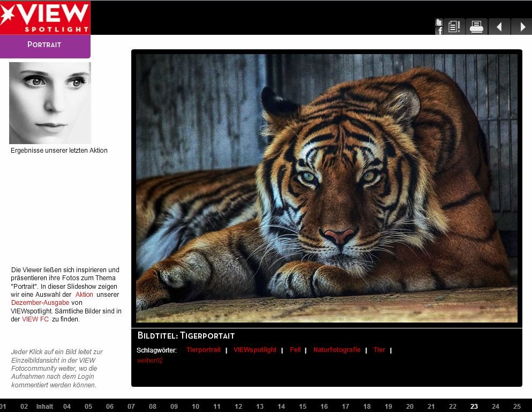Go to previous slide arrow
The image size is (532, 412).
point(499,27)
